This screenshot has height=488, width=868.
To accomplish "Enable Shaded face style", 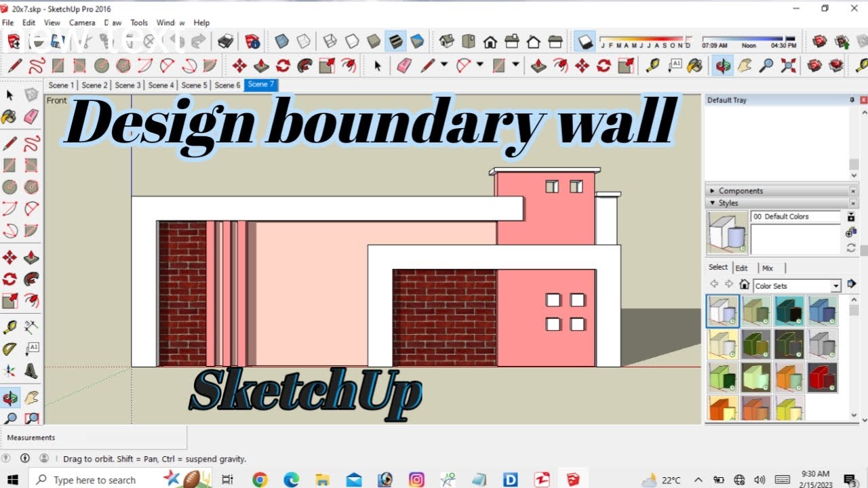I will point(374,41).
